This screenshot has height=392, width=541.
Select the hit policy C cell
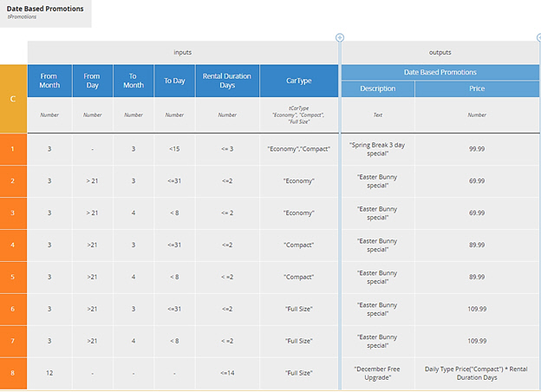pyautogui.click(x=13, y=99)
